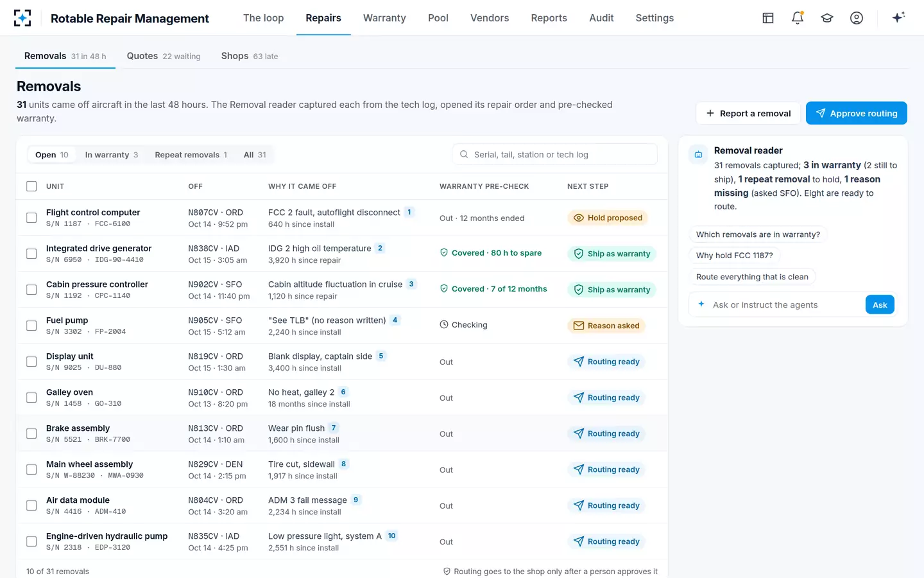Click the Hold proposed status pill

coord(608,218)
